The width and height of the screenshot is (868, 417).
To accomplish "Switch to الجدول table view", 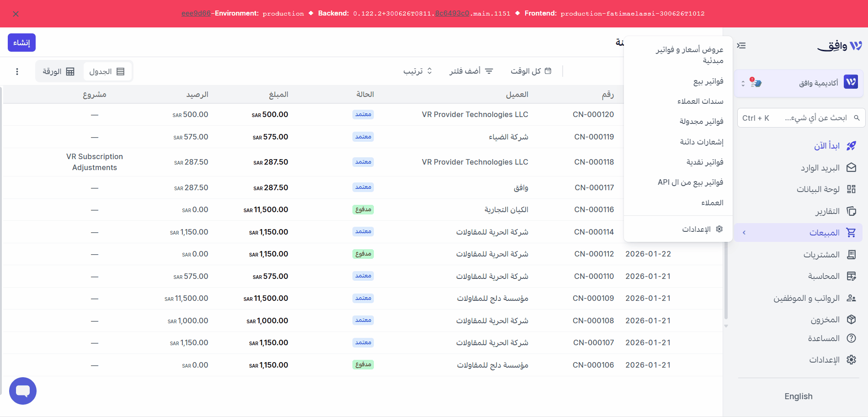I will pyautogui.click(x=107, y=71).
